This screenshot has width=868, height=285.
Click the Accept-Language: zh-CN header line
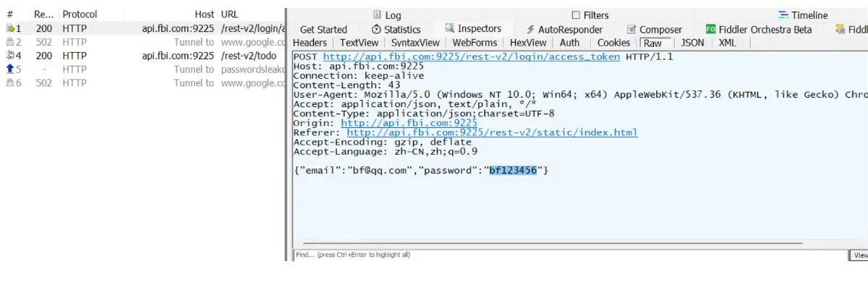[x=386, y=151]
